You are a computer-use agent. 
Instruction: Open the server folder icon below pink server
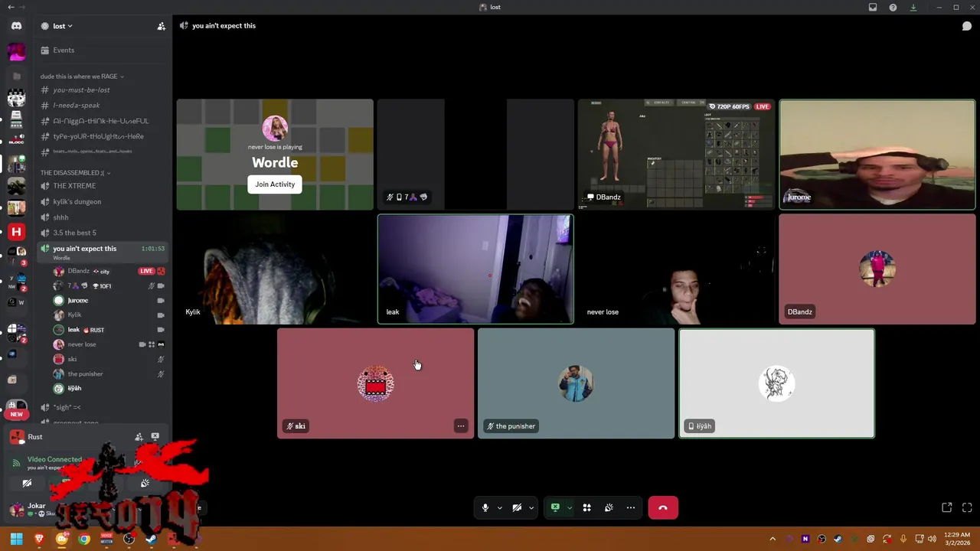click(16, 77)
